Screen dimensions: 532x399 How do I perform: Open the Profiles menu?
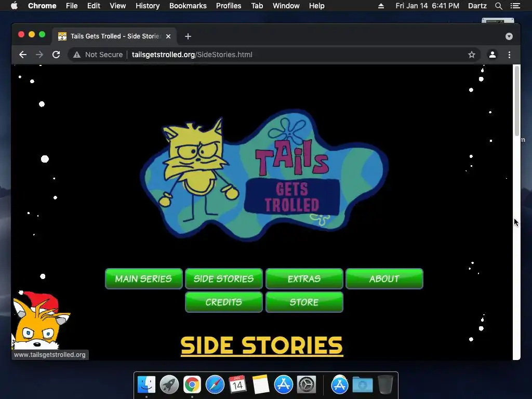pos(229,6)
